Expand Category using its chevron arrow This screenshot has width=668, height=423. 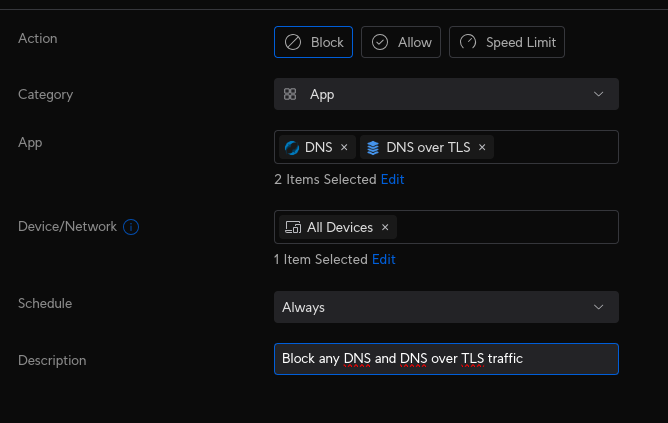click(x=599, y=94)
